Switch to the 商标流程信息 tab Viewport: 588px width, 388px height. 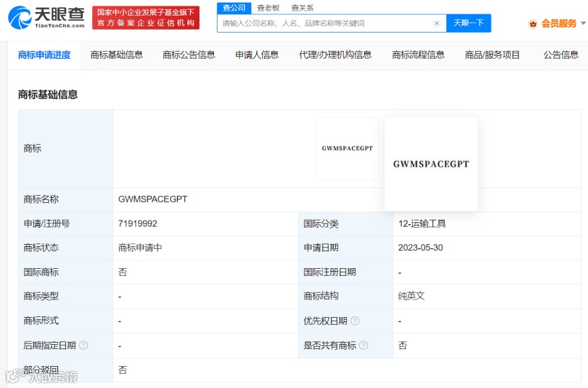point(418,55)
